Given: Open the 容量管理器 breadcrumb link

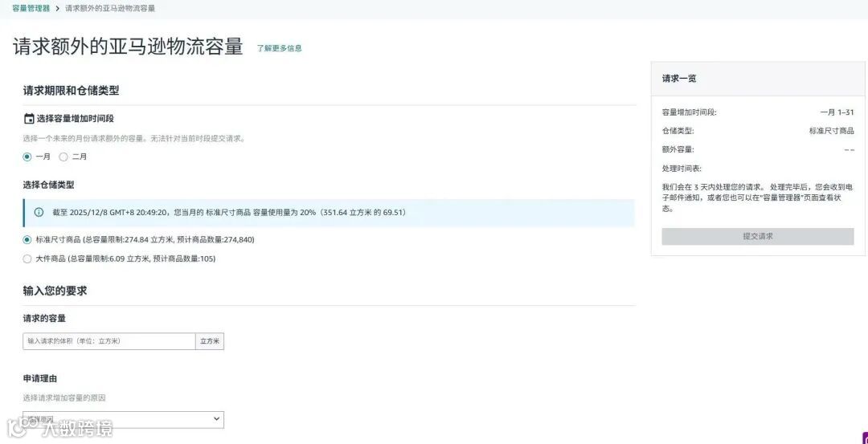Looking at the screenshot, I should point(31,9).
